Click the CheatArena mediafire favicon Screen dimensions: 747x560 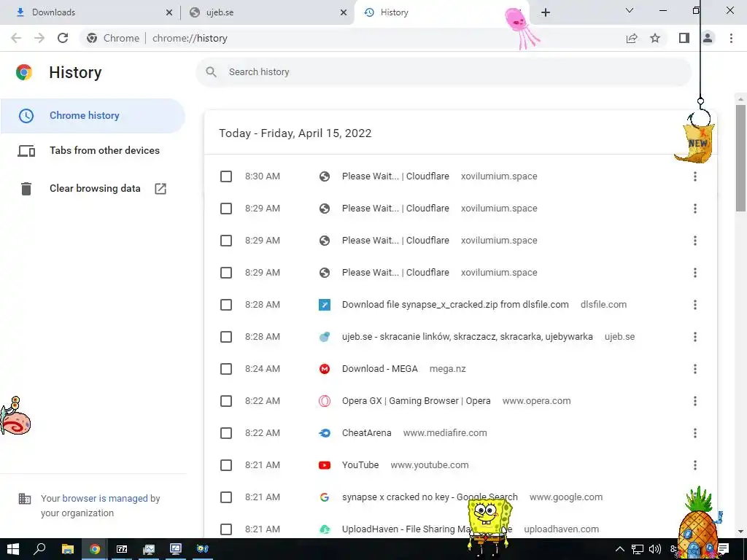tap(325, 433)
